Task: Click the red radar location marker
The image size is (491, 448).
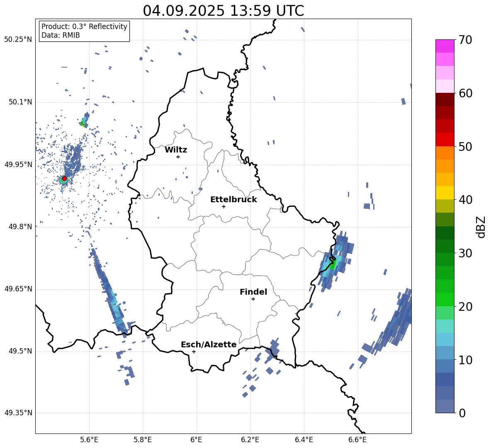Action: 64,178
